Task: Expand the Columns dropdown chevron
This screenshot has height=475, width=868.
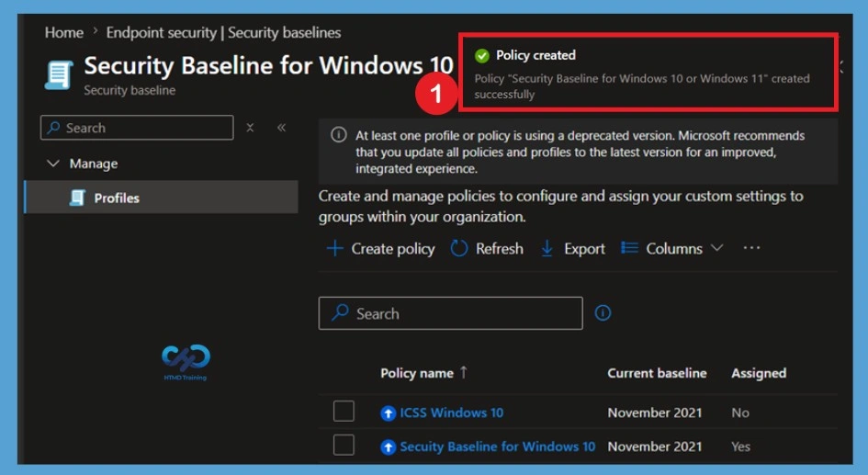Action: click(716, 247)
